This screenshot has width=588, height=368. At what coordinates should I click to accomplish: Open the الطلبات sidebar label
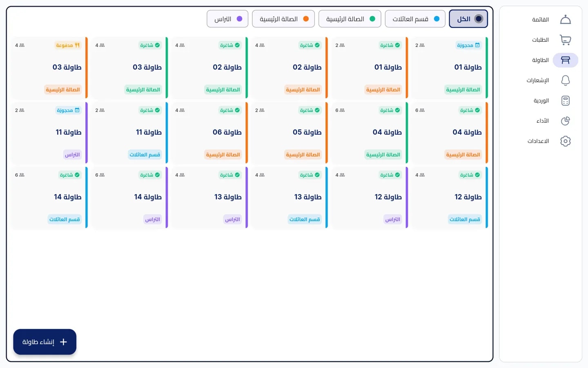click(540, 40)
